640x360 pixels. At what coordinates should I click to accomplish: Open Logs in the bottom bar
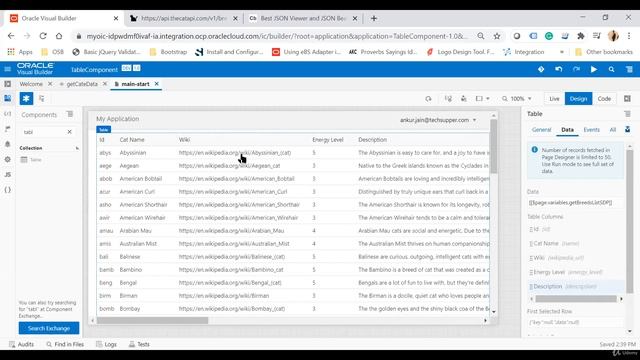pyautogui.click(x=106, y=344)
